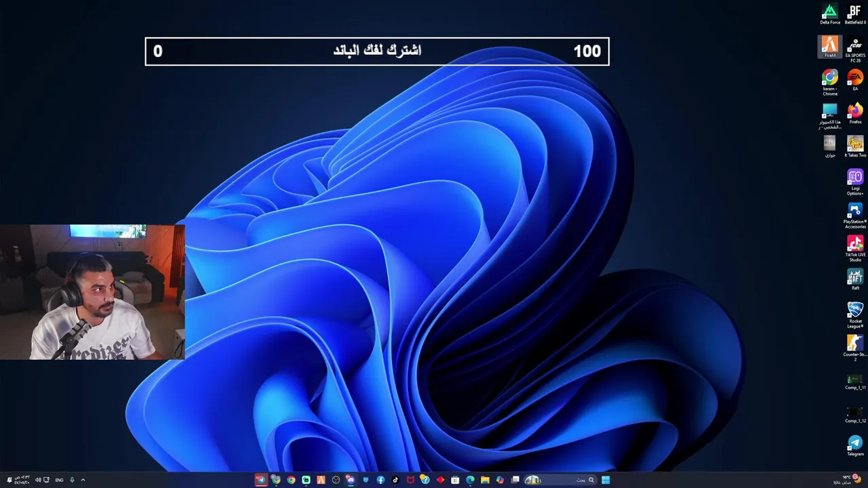Click the subscribe goal progress bar overlay
868x488 pixels.
click(377, 52)
